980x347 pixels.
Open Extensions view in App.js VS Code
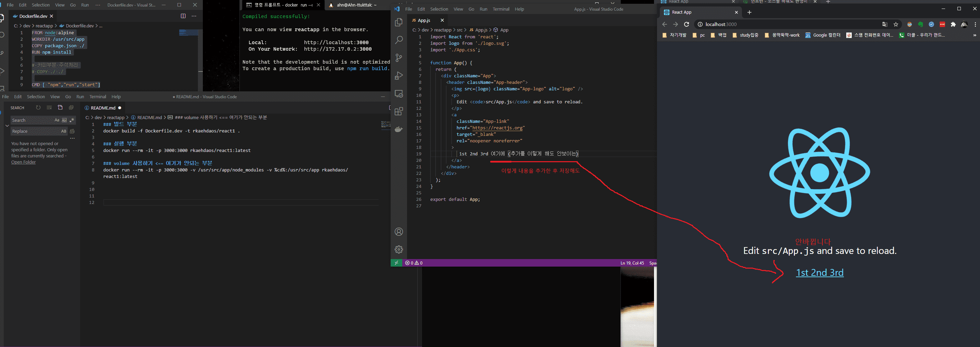399,112
